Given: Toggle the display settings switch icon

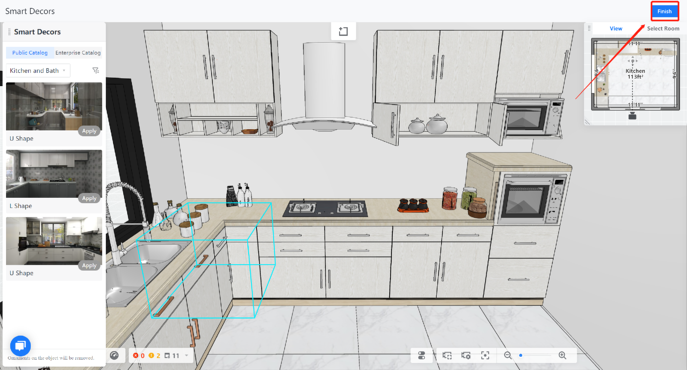Looking at the screenshot, I should [x=421, y=356].
